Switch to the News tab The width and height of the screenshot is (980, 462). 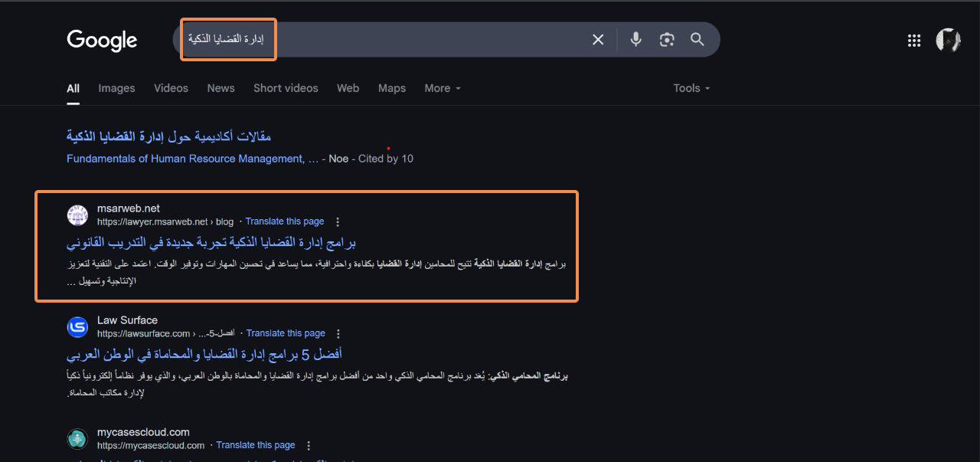220,88
